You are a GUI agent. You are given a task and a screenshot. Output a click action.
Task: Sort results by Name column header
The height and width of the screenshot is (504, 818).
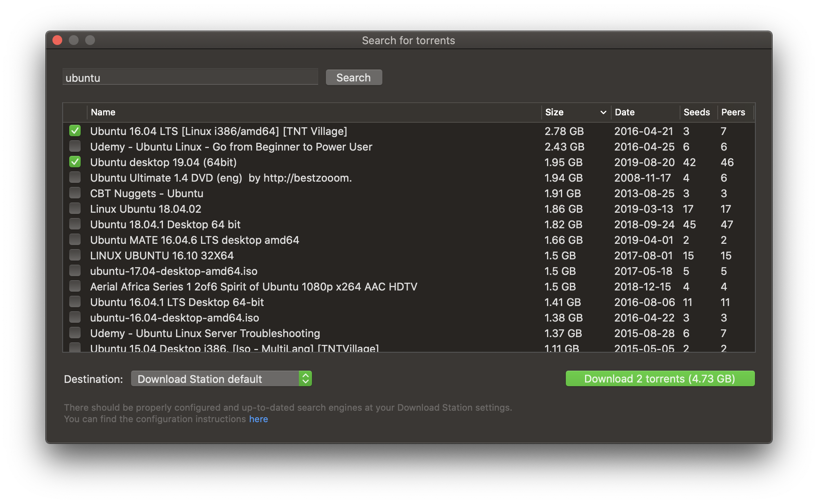pyautogui.click(x=314, y=112)
